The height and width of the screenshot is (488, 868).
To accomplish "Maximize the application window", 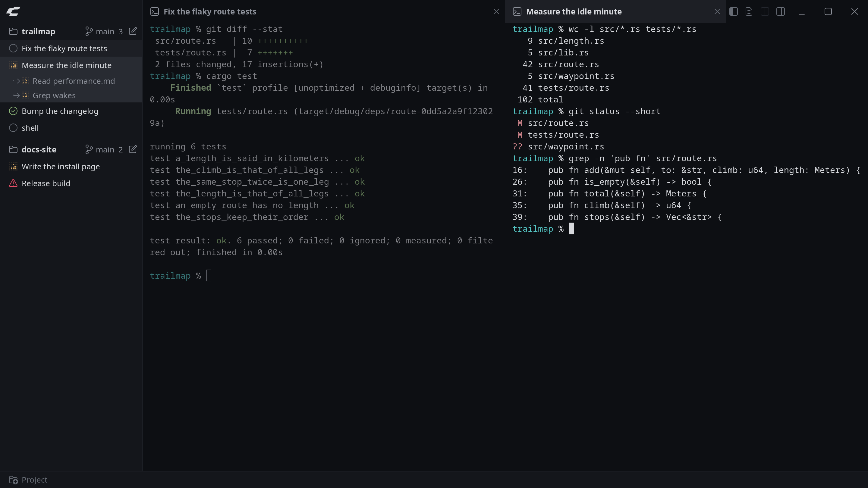I will (x=828, y=11).
